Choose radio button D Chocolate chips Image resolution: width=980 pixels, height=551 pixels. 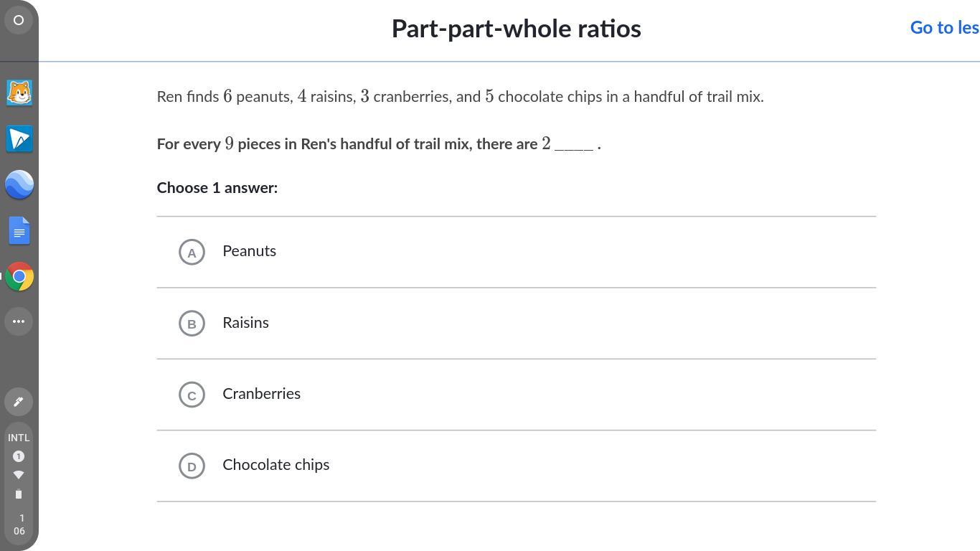[x=192, y=466]
